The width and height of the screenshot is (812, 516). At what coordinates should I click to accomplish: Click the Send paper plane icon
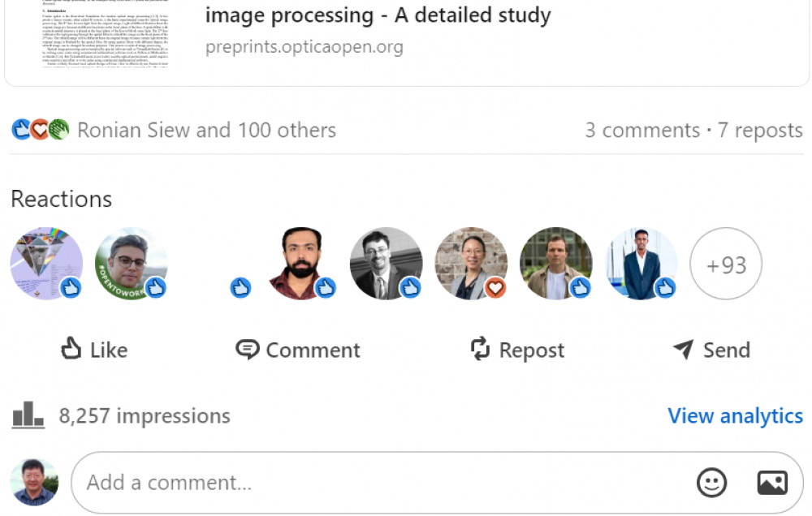tap(684, 350)
